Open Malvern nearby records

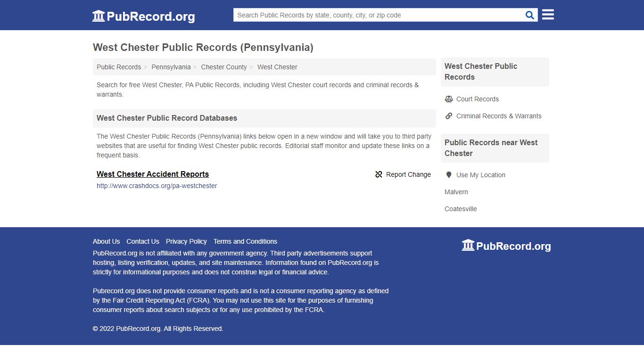pyautogui.click(x=456, y=192)
